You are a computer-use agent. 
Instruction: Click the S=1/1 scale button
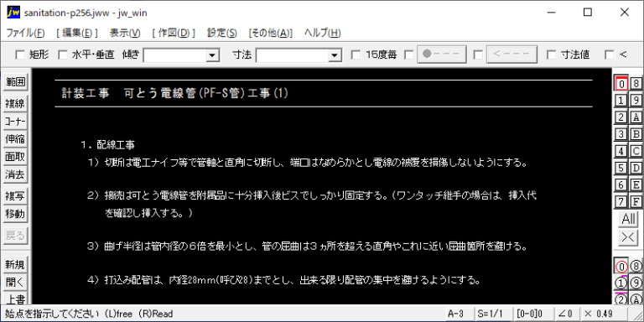pos(494,314)
